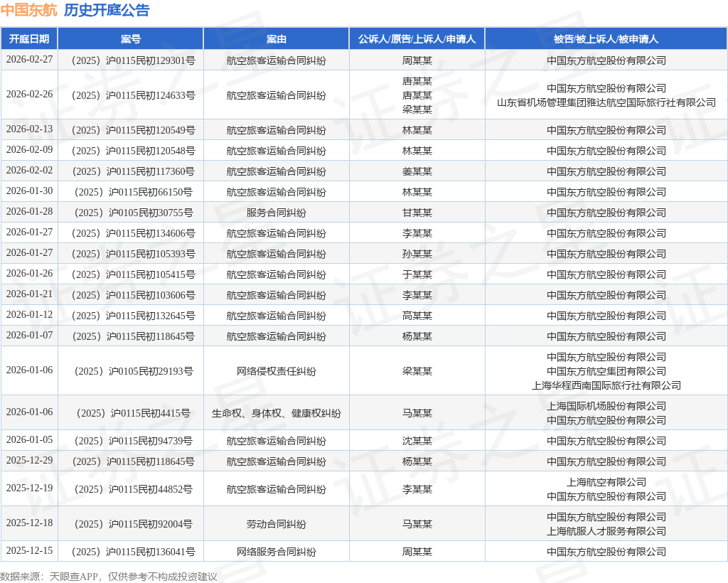Click the 网络服务合同纠纷 cause cell
The width and height of the screenshot is (728, 583).
[x=277, y=552]
